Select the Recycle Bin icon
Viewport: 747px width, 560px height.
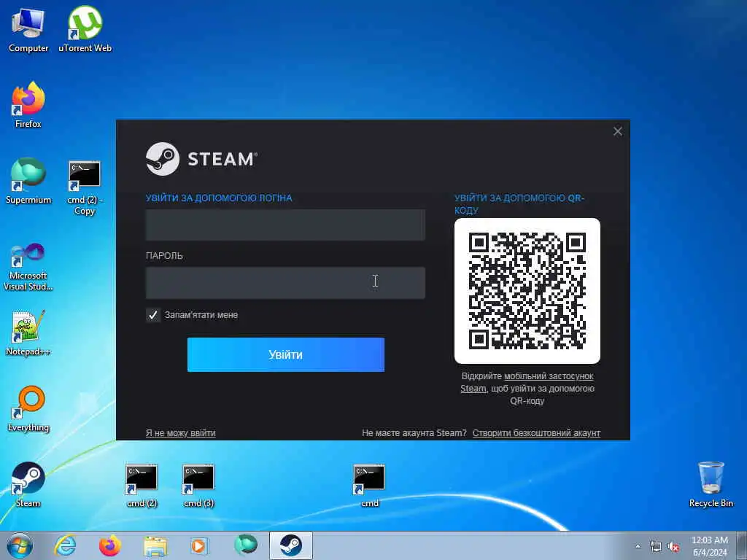tap(711, 484)
